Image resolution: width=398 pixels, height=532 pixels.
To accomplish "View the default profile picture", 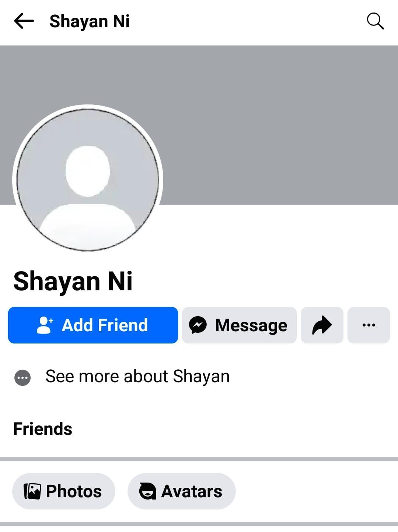I will click(88, 180).
